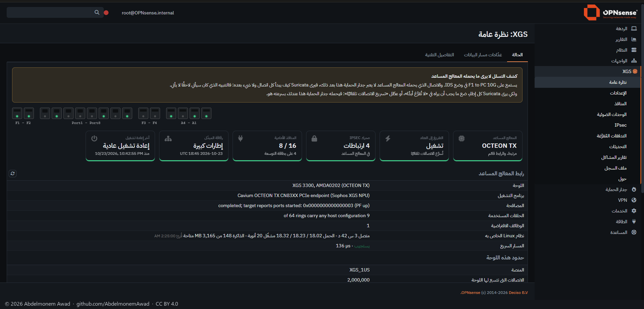Switch to the التفاصيل التقنية tab
This screenshot has height=309, width=644.
(x=440, y=55)
